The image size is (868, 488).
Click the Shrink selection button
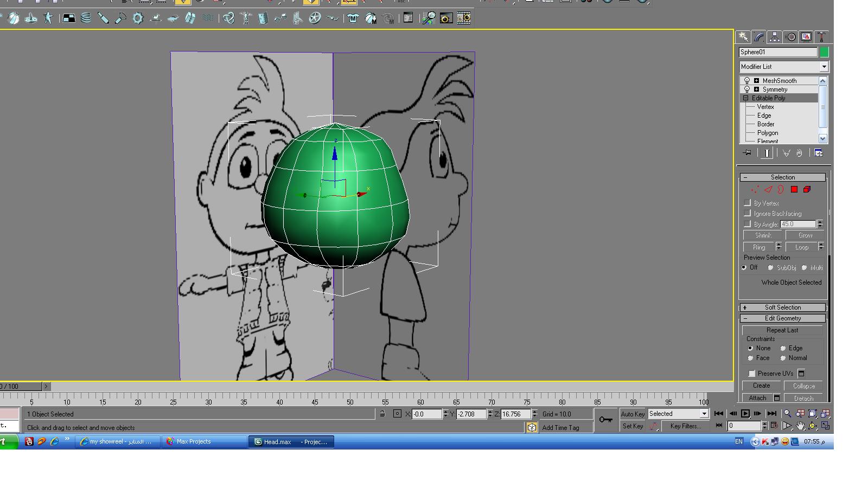click(763, 235)
